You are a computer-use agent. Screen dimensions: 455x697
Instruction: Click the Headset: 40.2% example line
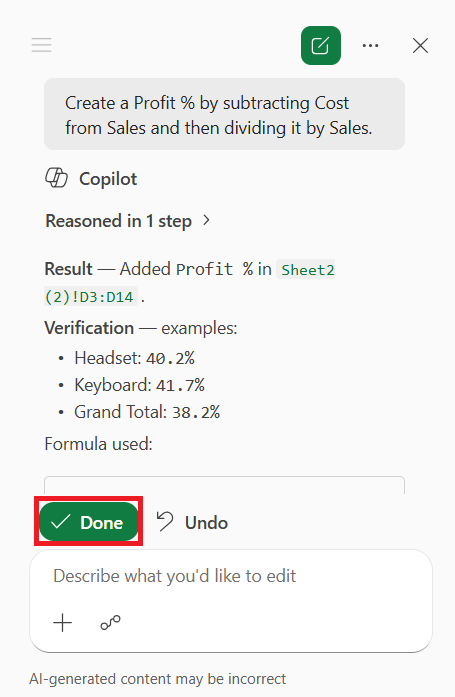point(134,358)
